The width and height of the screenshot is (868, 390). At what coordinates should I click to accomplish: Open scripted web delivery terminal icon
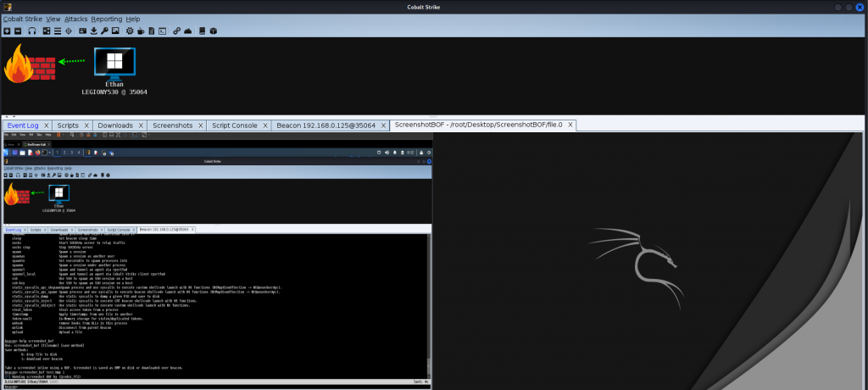[x=162, y=31]
